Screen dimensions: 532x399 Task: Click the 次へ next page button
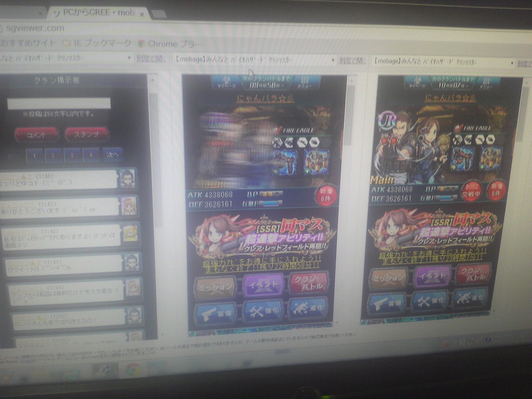point(112,155)
